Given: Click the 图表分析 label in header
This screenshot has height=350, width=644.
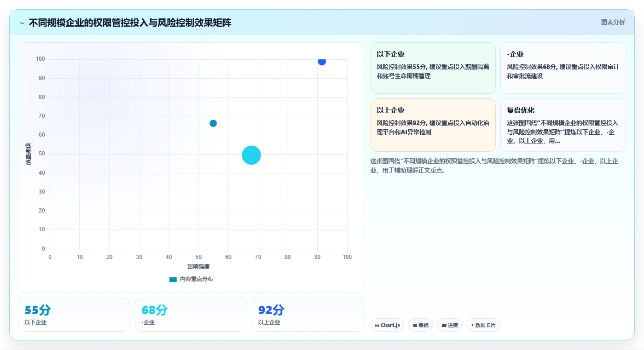Looking at the screenshot, I should [613, 22].
